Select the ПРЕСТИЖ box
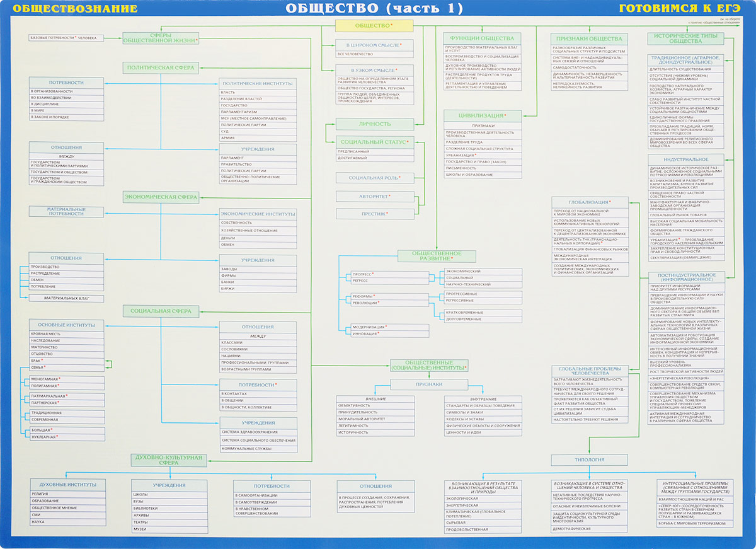Image resolution: width=756 pixels, height=549 pixels. [x=375, y=214]
